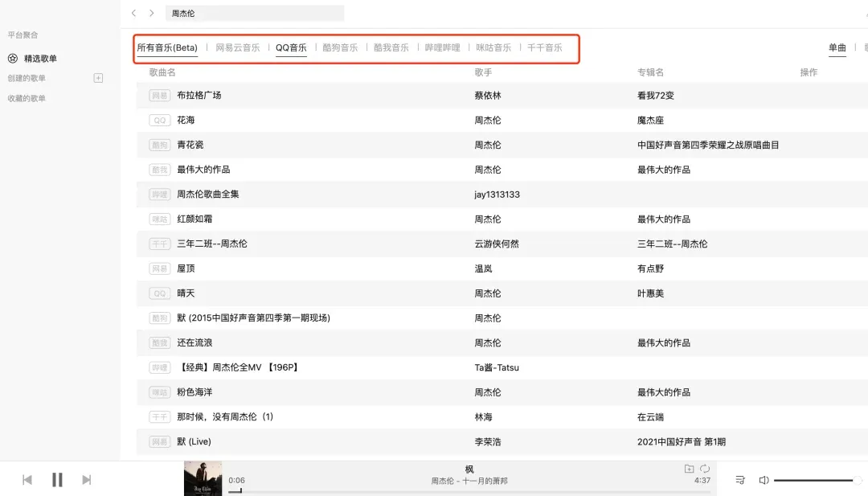
Task: Open artist 李荣浩
Action: [488, 442]
